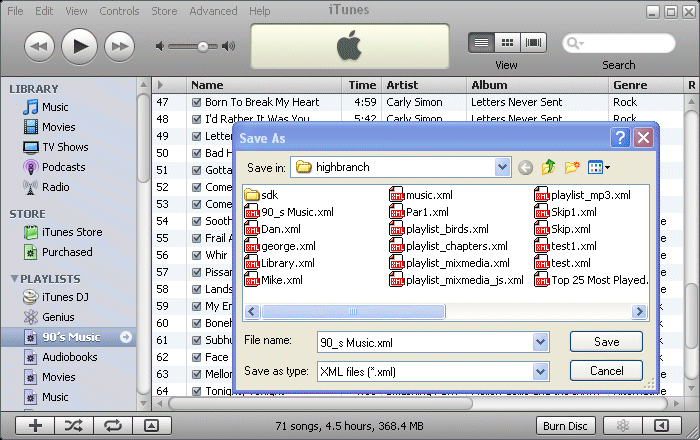700x440 pixels.
Task: Go back to last folder in Save As
Action: tap(525, 168)
